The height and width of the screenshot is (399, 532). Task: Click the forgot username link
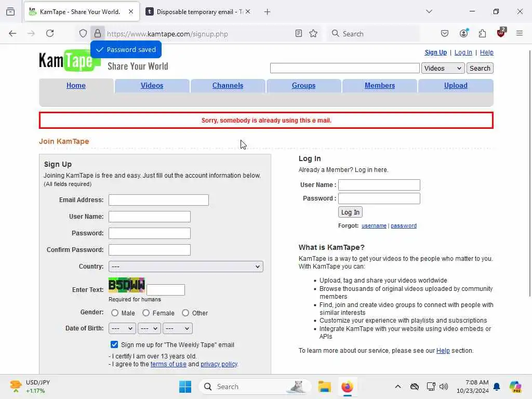(x=374, y=225)
